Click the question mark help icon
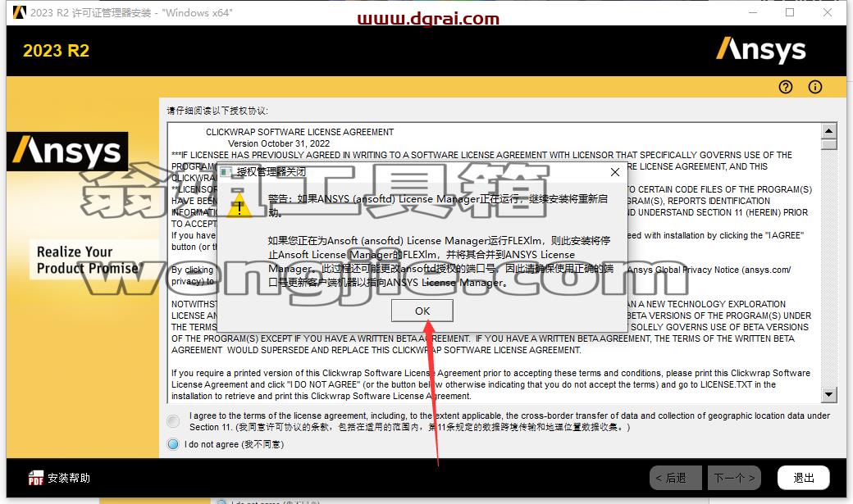The height and width of the screenshot is (504, 853). coord(785,87)
